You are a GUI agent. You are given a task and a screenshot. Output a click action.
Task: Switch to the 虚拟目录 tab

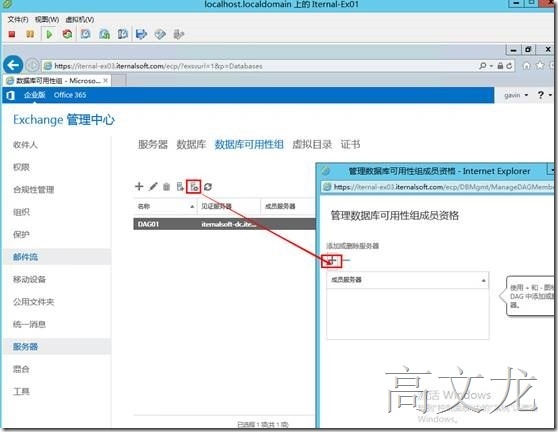click(312, 144)
